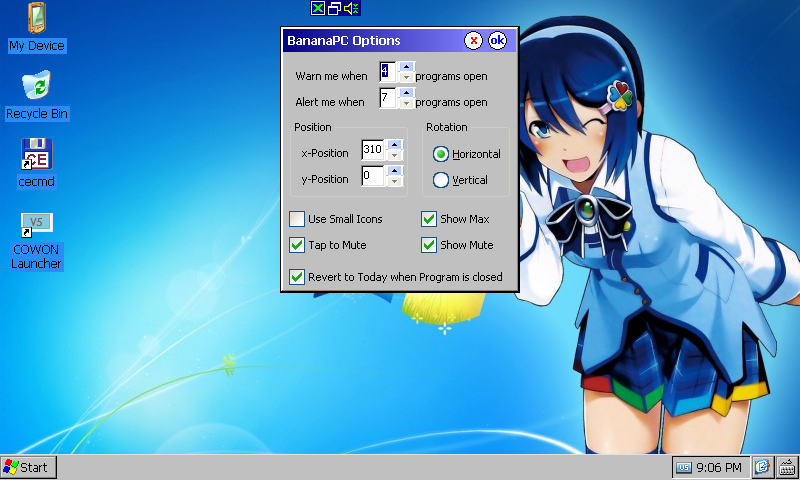Open the My Device desktop icon

pyautogui.click(x=37, y=28)
